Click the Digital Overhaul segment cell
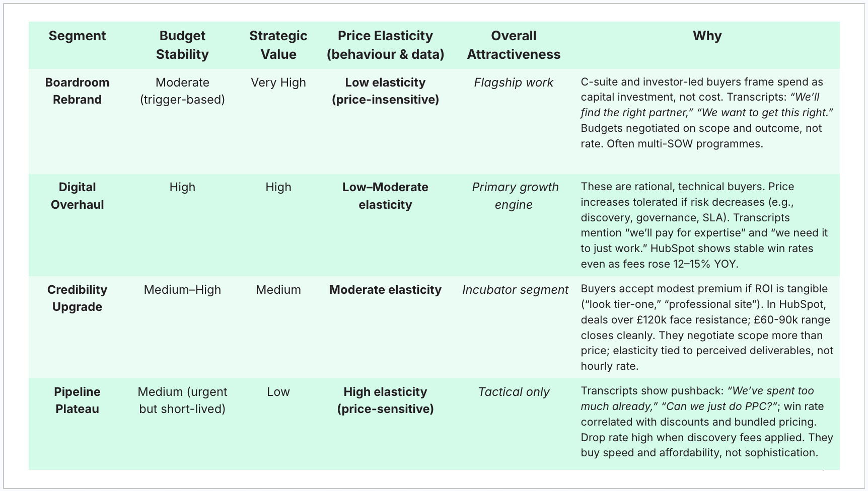Viewport: 868px width, 491px height. click(77, 196)
